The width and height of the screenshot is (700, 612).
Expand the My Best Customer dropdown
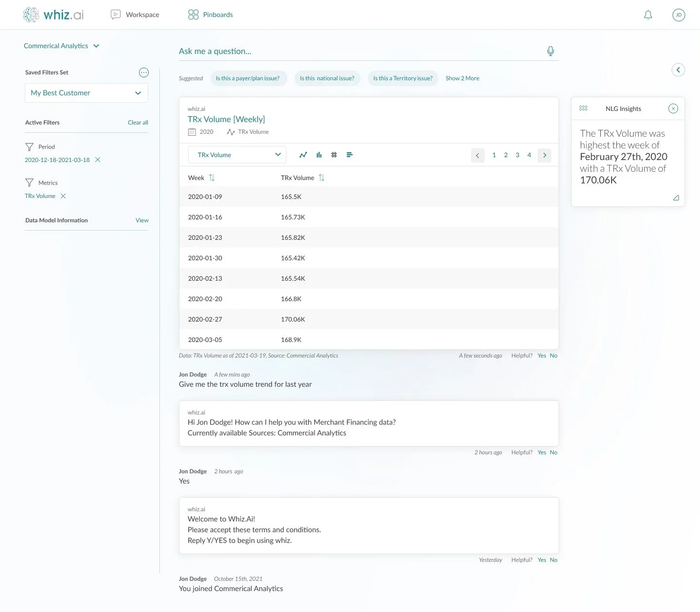pyautogui.click(x=87, y=93)
